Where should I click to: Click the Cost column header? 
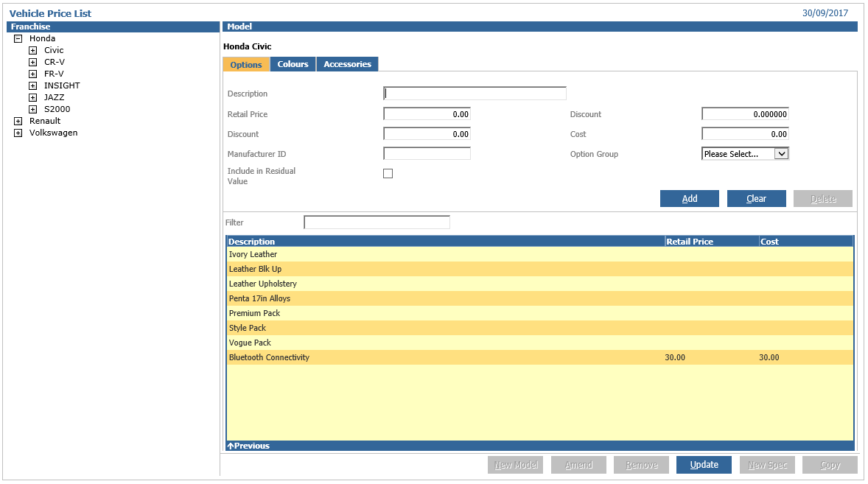click(x=805, y=242)
